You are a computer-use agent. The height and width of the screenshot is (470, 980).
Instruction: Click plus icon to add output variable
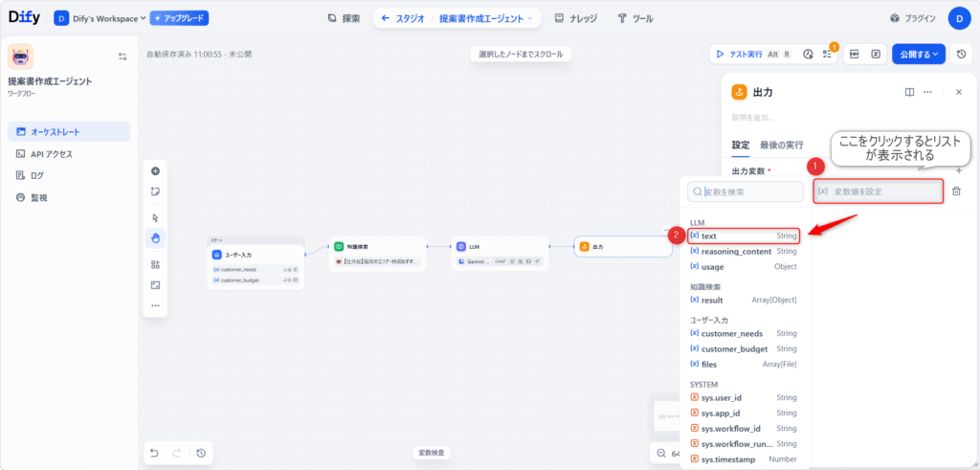959,170
